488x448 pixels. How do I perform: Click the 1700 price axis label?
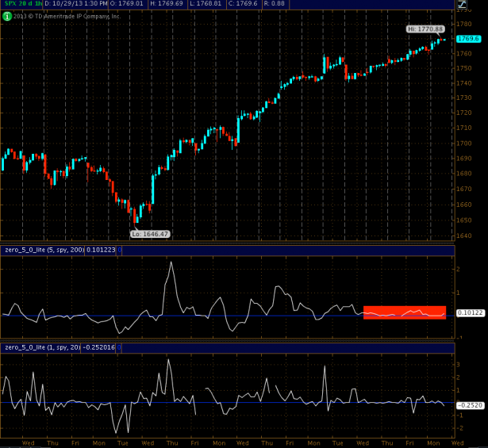coord(463,144)
